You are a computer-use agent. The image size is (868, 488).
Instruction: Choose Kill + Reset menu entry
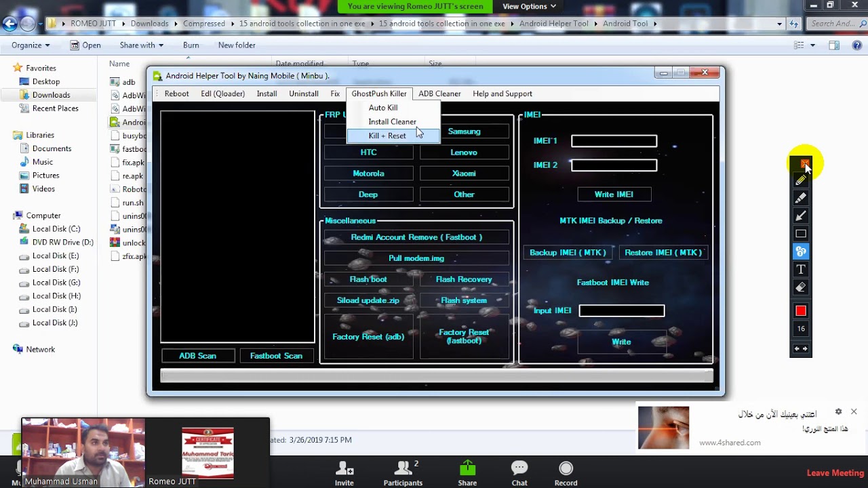click(x=393, y=136)
